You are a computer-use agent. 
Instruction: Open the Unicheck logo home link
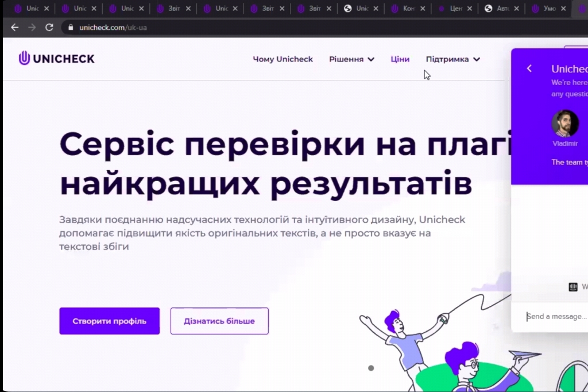click(x=57, y=59)
